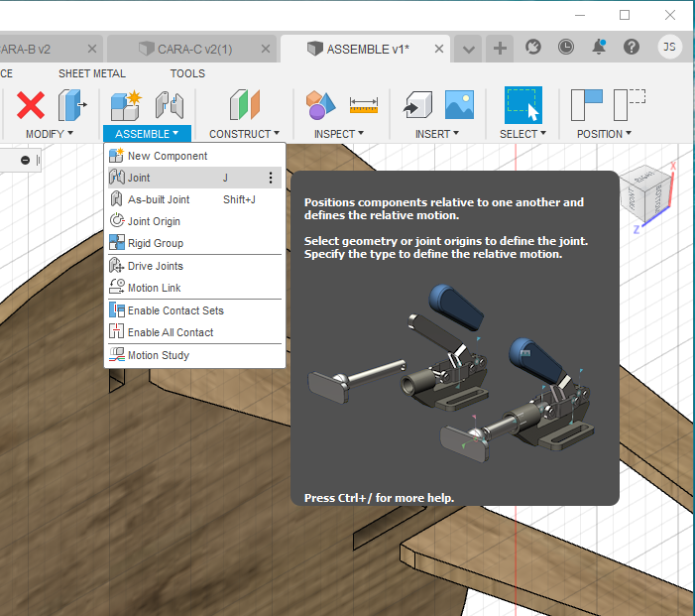695x616 pixels.
Task: Open the job status clock icon
Action: pos(566,47)
